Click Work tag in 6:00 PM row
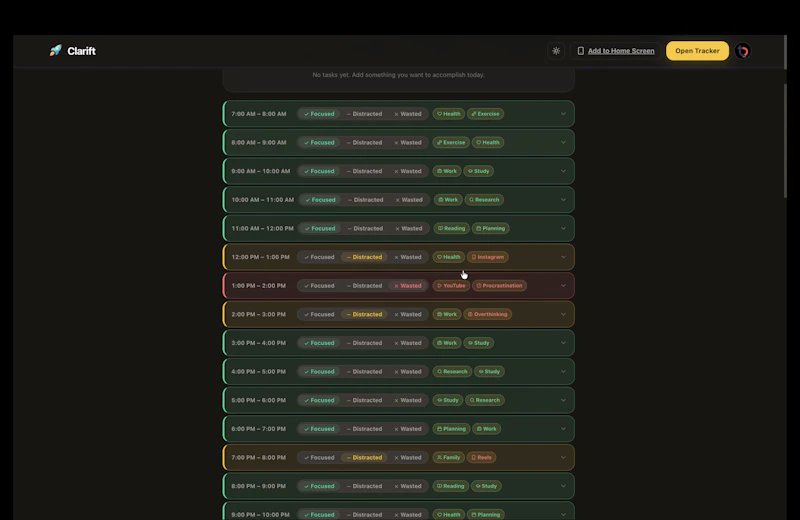Screen dimensions: 800x520 tap(486, 429)
